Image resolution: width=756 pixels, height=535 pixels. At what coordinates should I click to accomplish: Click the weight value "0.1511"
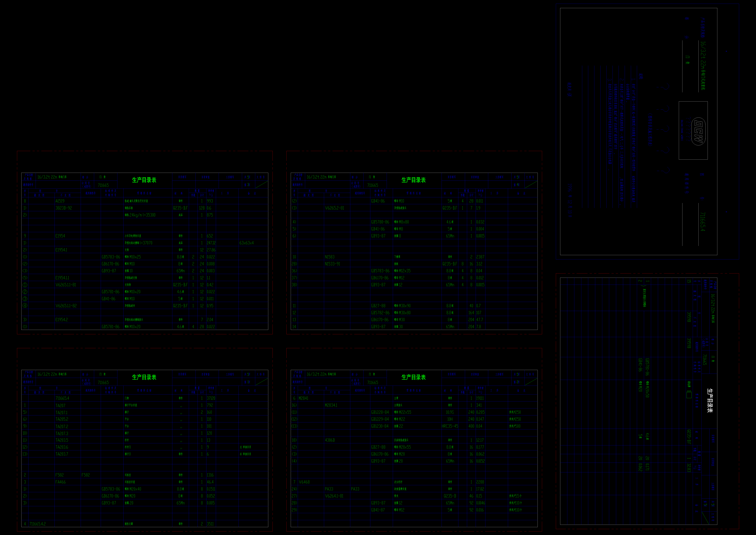211,489
